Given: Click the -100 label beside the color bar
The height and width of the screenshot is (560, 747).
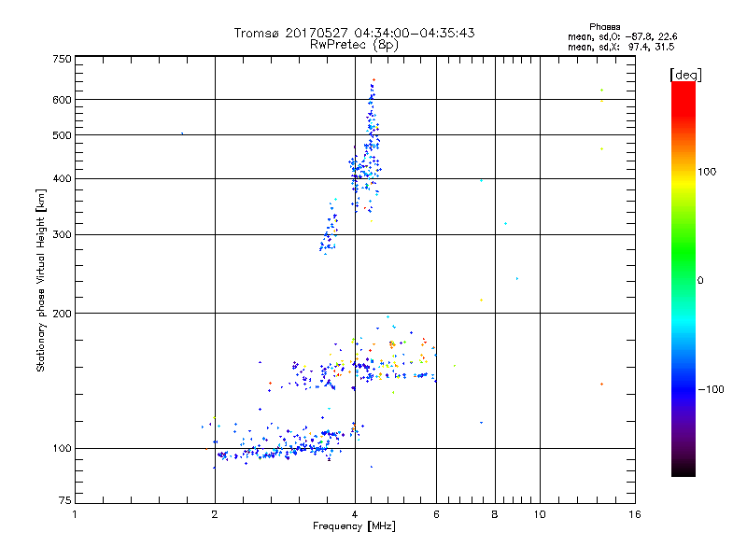Looking at the screenshot, I should coord(712,389).
